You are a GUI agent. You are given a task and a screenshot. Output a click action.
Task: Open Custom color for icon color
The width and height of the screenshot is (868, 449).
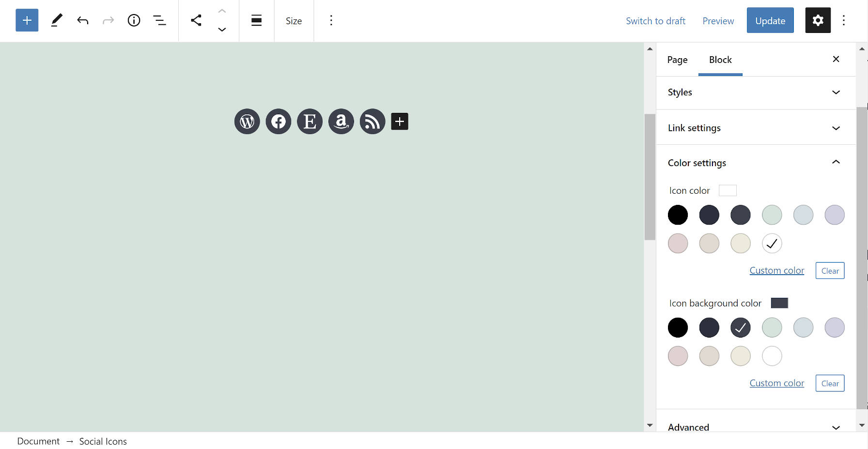(x=776, y=270)
